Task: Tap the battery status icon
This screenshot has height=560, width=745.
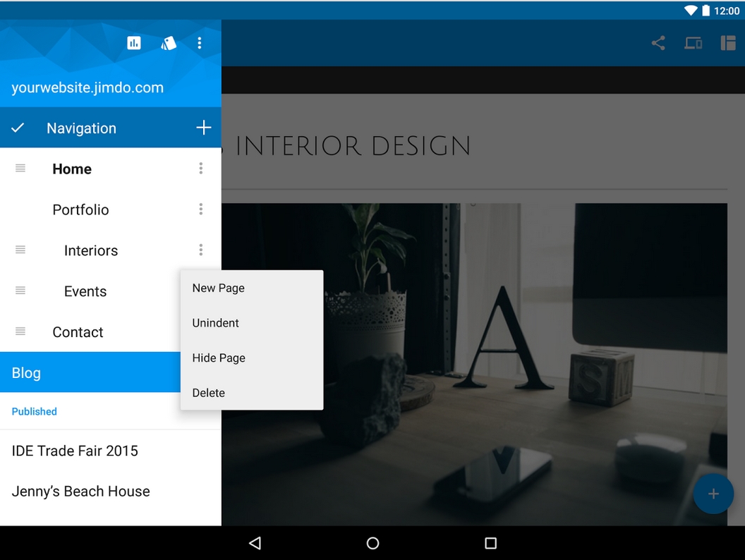Action: coord(706,10)
